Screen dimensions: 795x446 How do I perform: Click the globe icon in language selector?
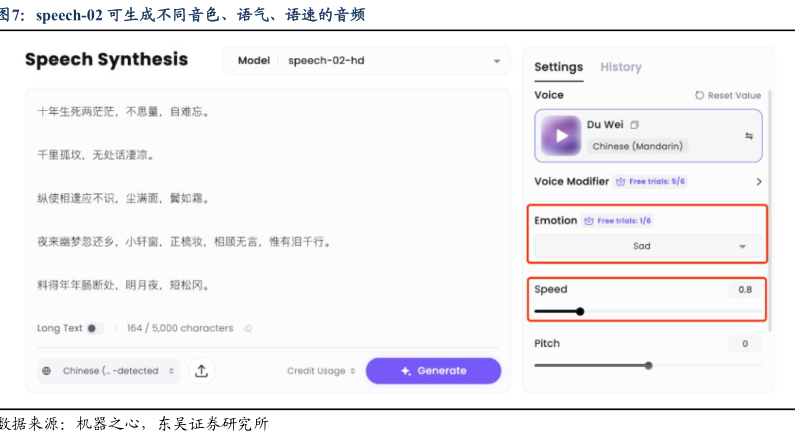47,371
